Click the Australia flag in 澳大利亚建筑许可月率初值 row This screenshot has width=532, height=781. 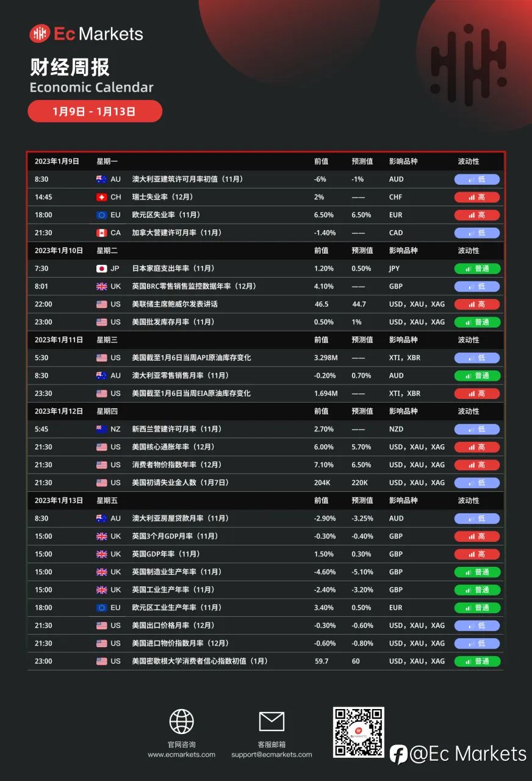(101, 179)
